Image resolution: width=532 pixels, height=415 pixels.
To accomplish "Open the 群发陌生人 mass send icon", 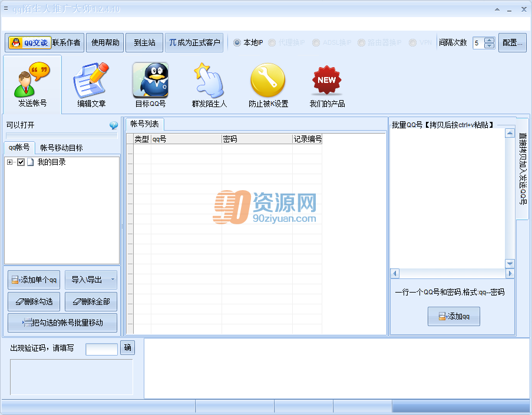I will tap(209, 85).
